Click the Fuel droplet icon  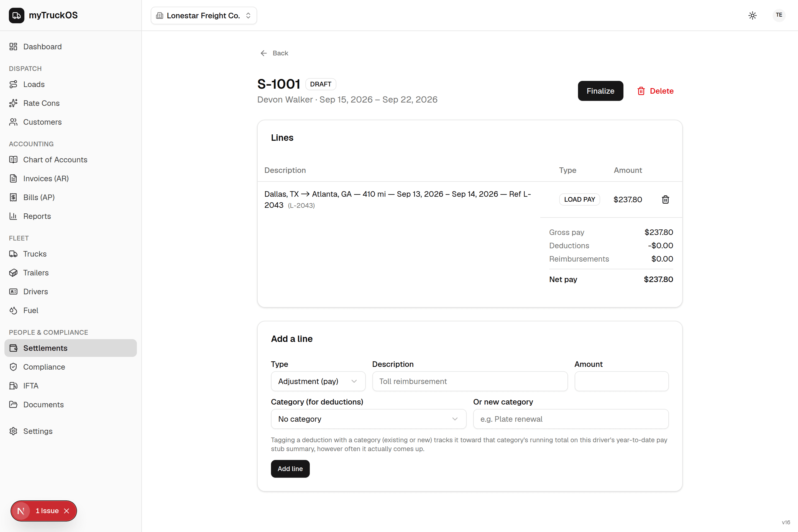(13, 310)
